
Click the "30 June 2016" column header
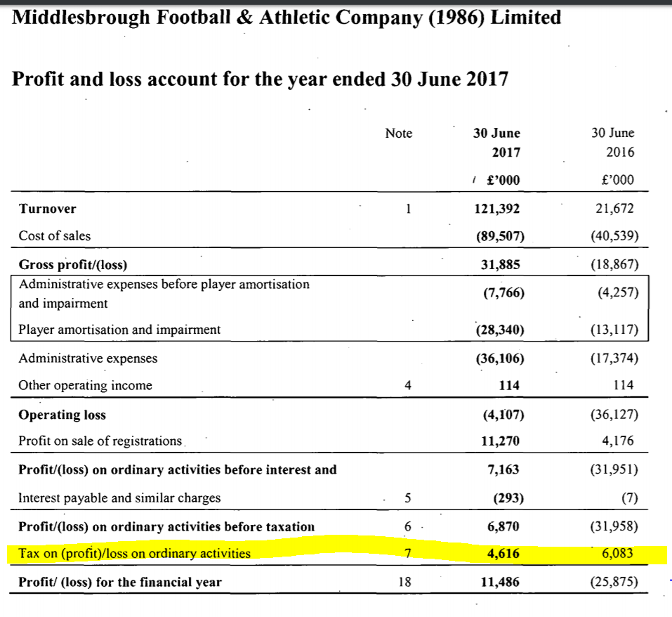tap(613, 143)
